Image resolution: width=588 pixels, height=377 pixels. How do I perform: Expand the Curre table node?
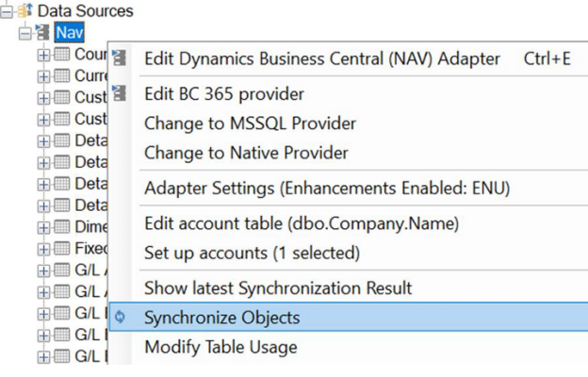43,77
